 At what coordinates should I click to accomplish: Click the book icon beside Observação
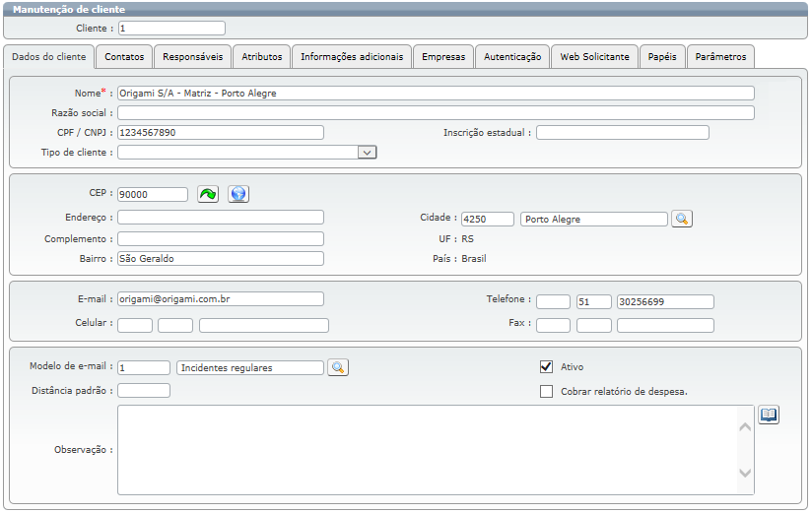point(769,415)
